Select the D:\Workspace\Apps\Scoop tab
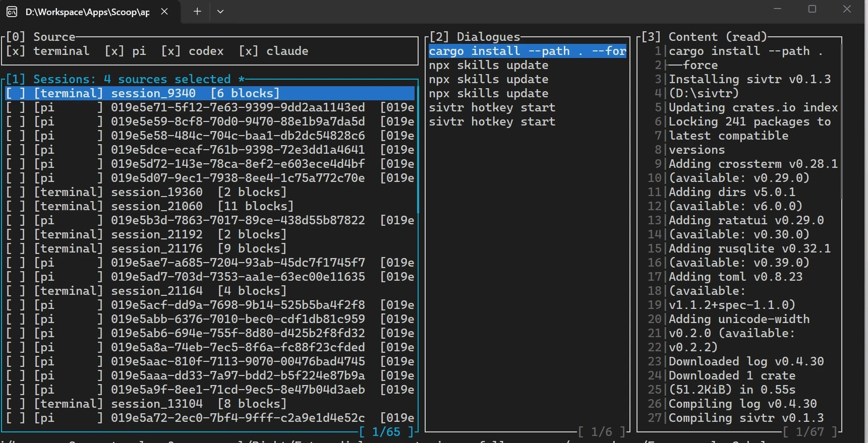The height and width of the screenshot is (443, 868). click(x=91, y=12)
